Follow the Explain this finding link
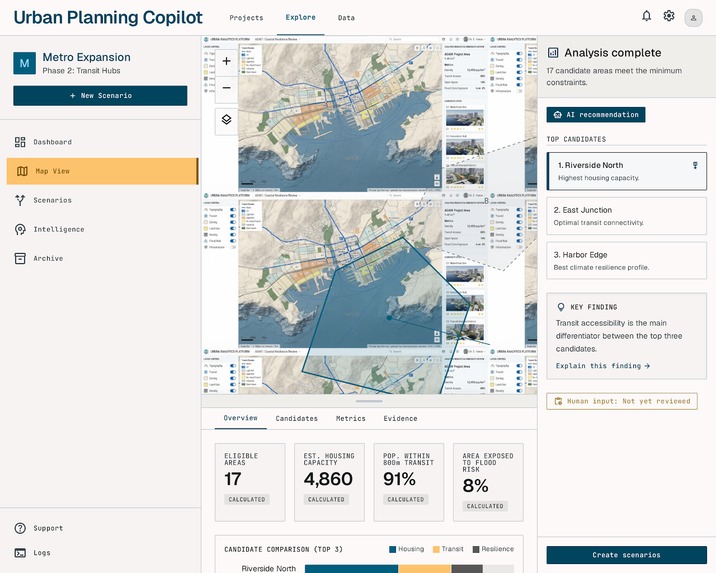 pyautogui.click(x=603, y=366)
